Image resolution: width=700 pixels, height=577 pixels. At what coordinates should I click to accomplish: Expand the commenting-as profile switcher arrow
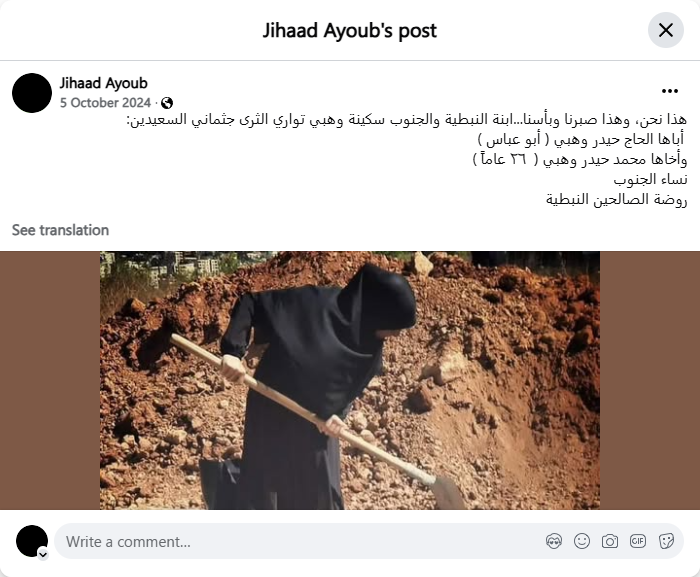(x=43, y=554)
